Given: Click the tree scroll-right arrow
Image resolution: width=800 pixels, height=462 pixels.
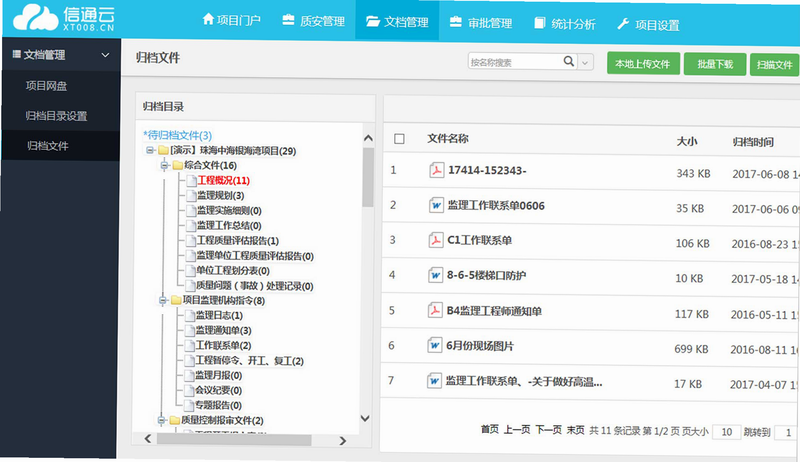Looking at the screenshot, I should pos(343,441).
